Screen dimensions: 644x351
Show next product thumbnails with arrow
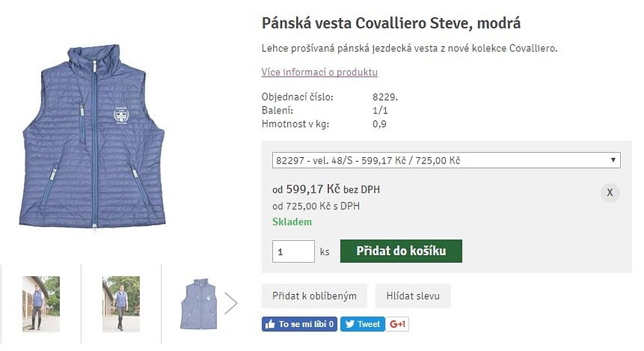click(x=231, y=303)
